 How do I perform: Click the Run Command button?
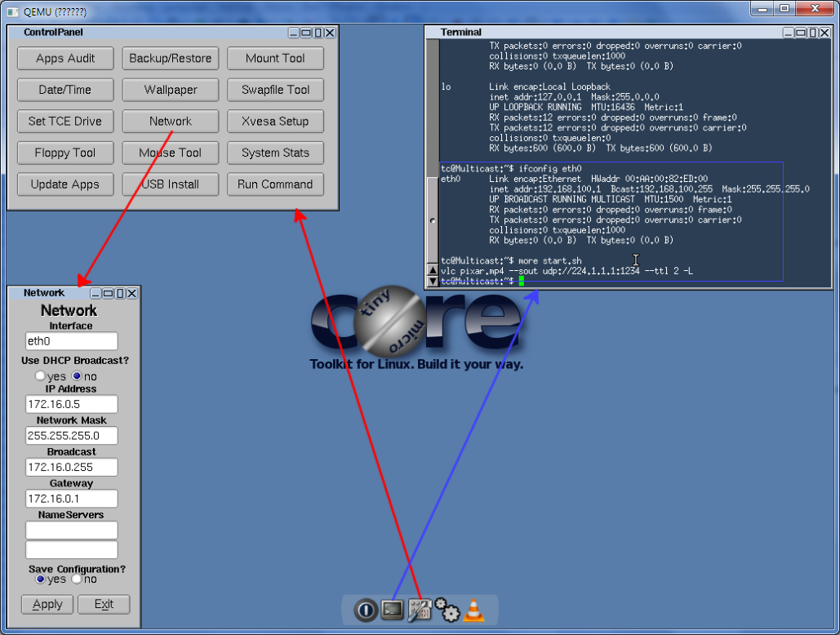tap(275, 184)
